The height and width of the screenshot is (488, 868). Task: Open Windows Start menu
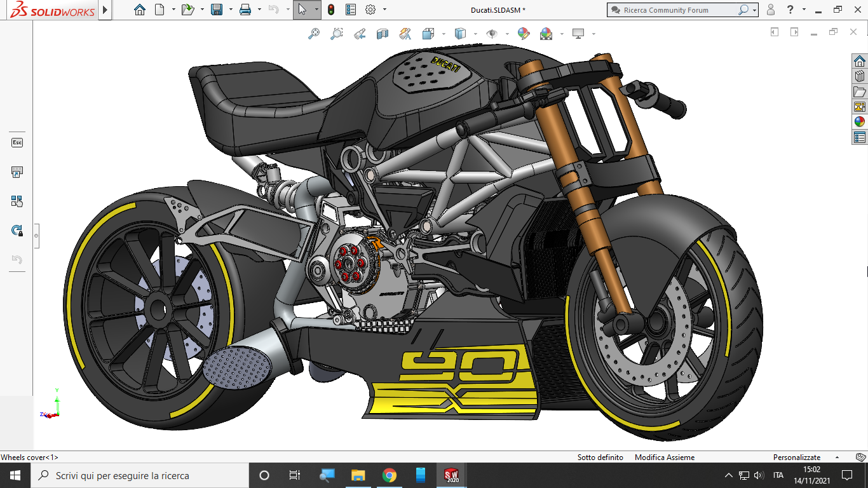pos(15,475)
